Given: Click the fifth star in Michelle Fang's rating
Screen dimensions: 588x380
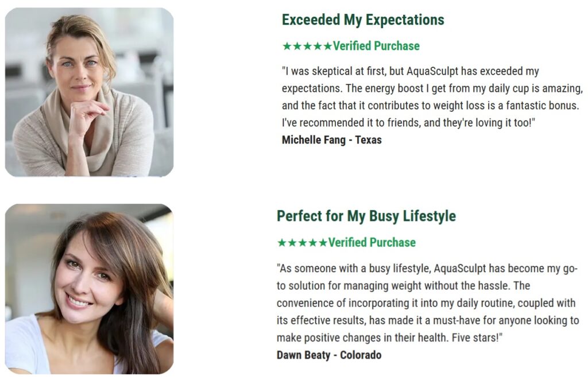Looking at the screenshot, I should tap(327, 46).
